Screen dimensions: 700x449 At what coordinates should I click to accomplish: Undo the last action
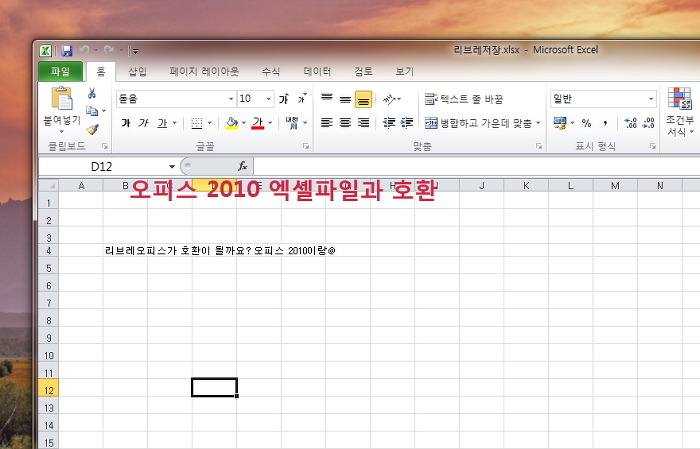pyautogui.click(x=84, y=50)
